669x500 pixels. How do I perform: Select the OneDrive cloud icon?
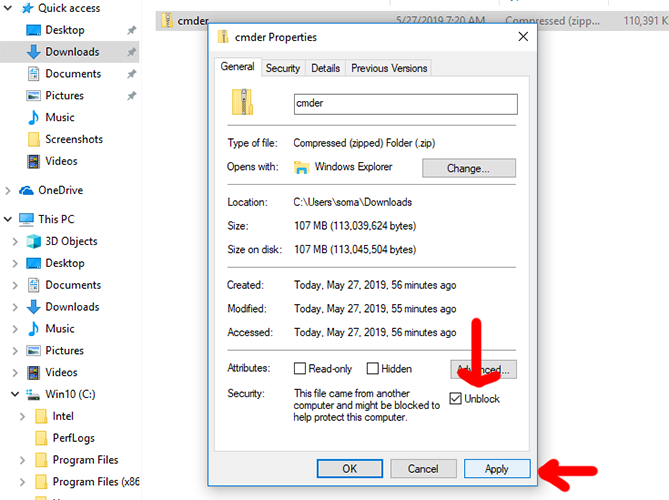(26, 190)
